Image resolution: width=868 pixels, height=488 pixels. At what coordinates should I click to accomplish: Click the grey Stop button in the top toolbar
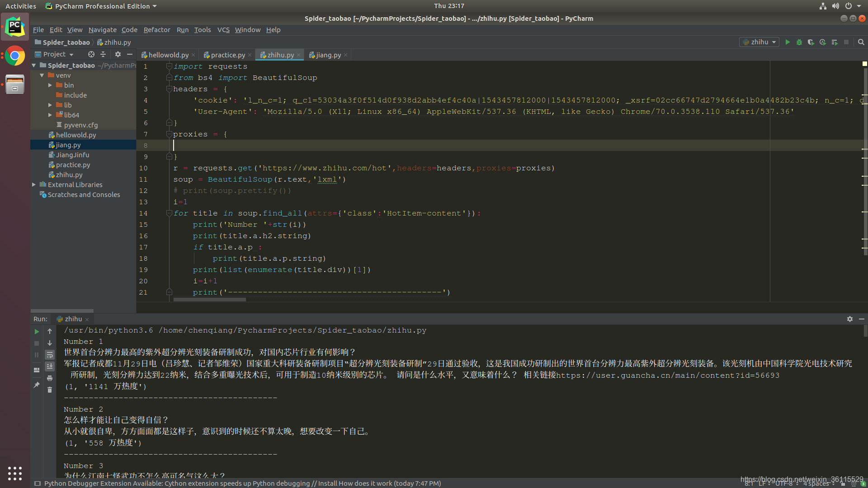(x=846, y=42)
